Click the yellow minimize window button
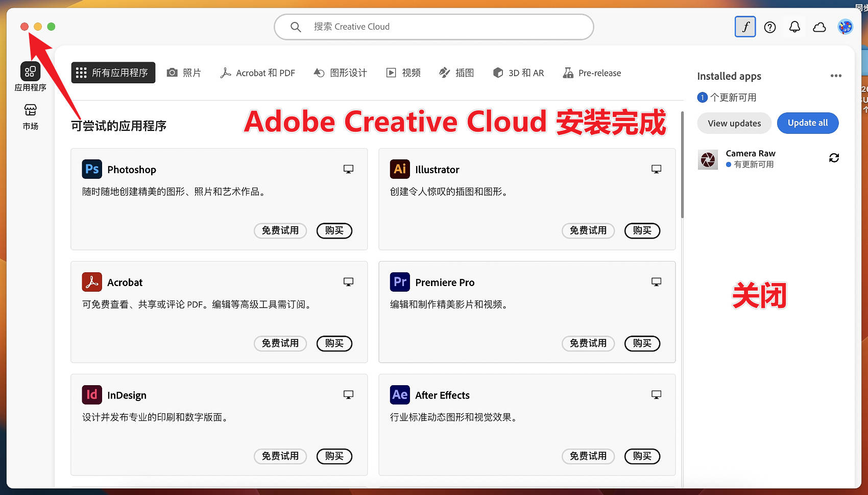This screenshot has height=495, width=868. click(38, 27)
